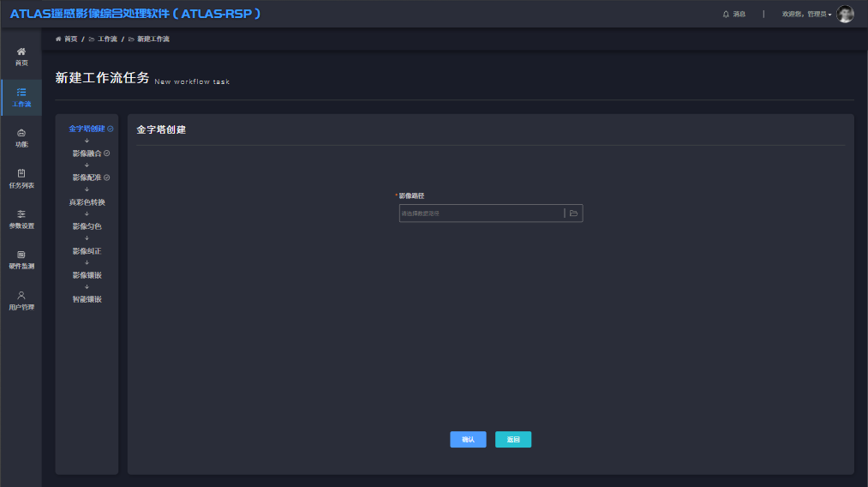Click the folder browse icon in 影像路径 field
Screen dimensions: 868x487
tap(574, 213)
